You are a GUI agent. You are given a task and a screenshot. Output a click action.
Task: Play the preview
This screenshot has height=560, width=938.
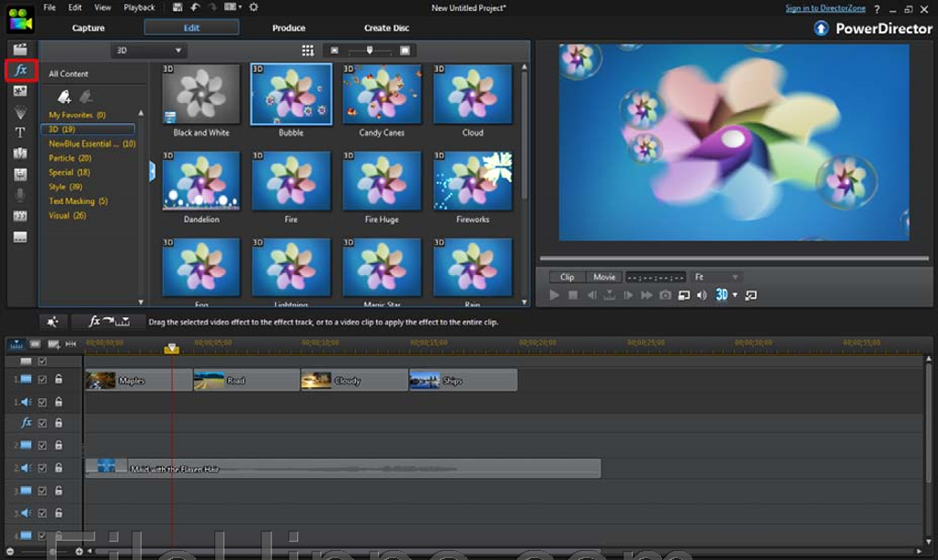554,295
